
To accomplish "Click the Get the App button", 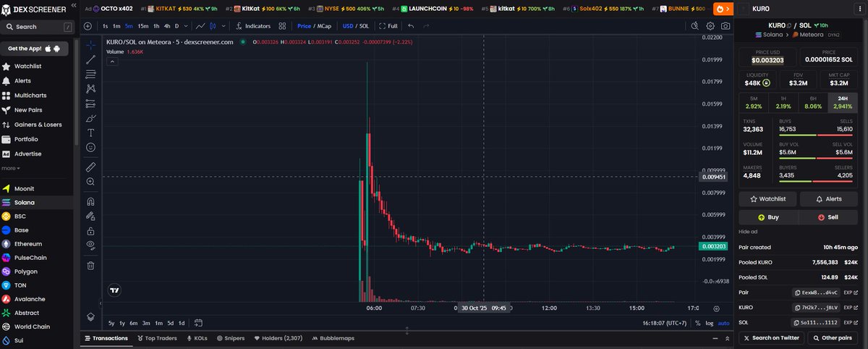I will point(35,49).
